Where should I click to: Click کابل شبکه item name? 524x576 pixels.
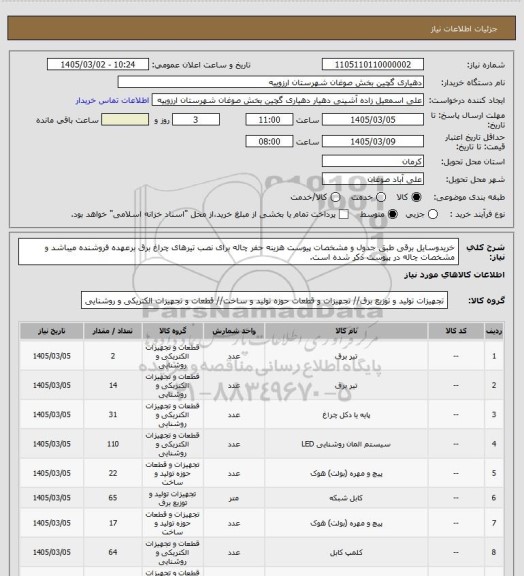pos(346,498)
